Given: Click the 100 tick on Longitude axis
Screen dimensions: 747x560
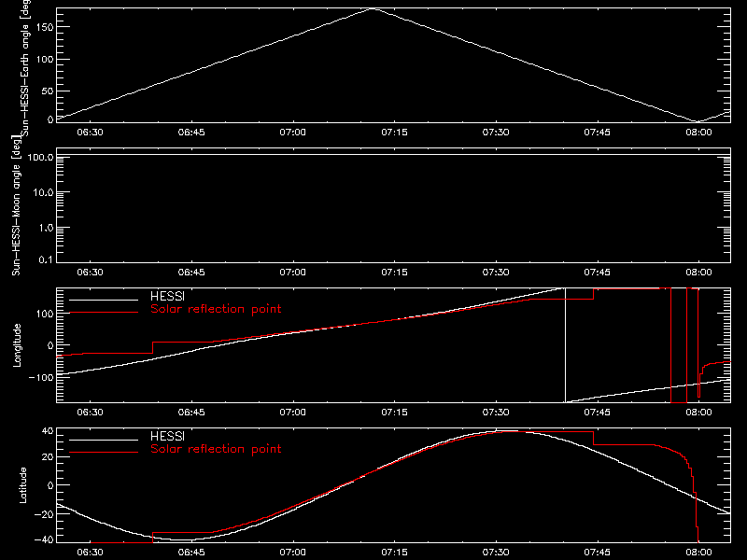Looking at the screenshot, I should [x=45, y=314].
